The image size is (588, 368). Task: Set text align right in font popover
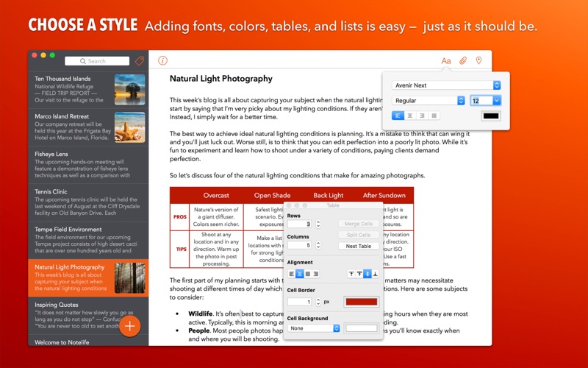coord(422,116)
